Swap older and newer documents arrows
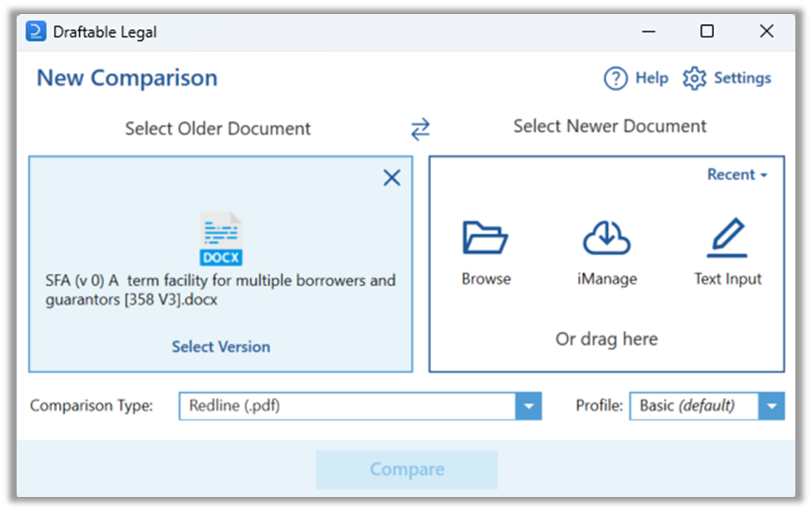The height and width of the screenshot is (511, 812). point(420,129)
